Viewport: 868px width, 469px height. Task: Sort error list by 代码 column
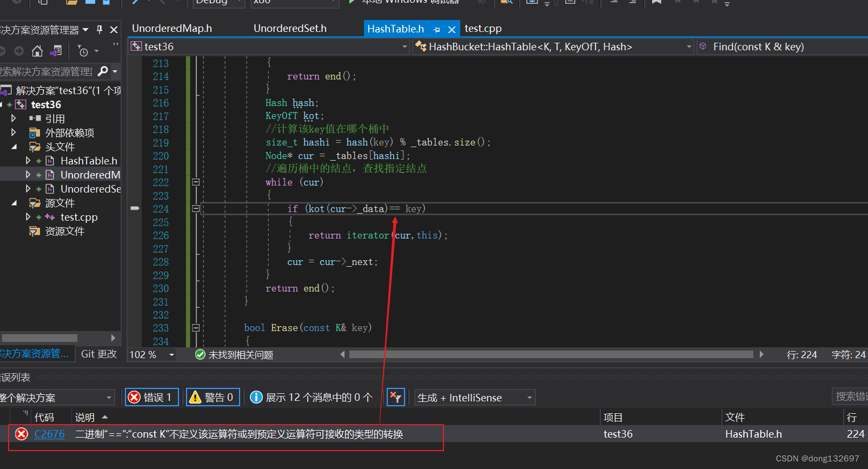tap(44, 418)
